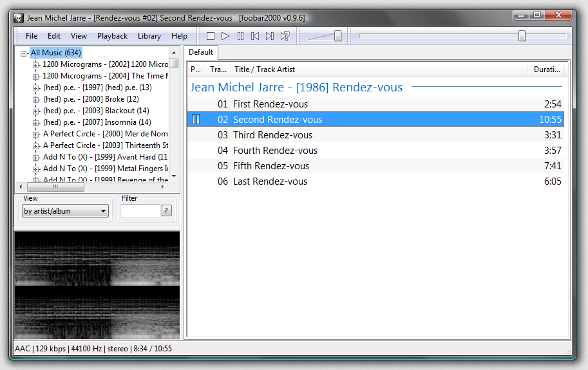The width and height of the screenshot is (588, 370).
Task: Expand (hed) p.e. [2000] Broke node
Action: click(x=35, y=100)
